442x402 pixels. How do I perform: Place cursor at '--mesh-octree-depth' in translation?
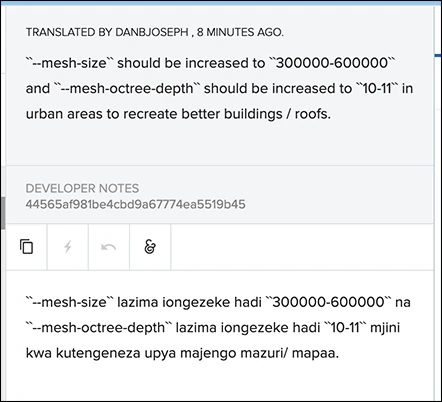click(x=103, y=328)
